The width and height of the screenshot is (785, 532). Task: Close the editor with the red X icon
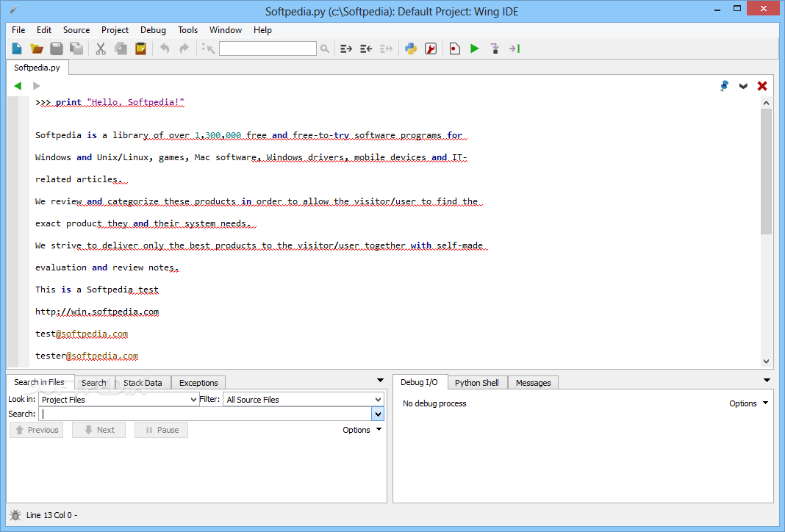(762, 85)
